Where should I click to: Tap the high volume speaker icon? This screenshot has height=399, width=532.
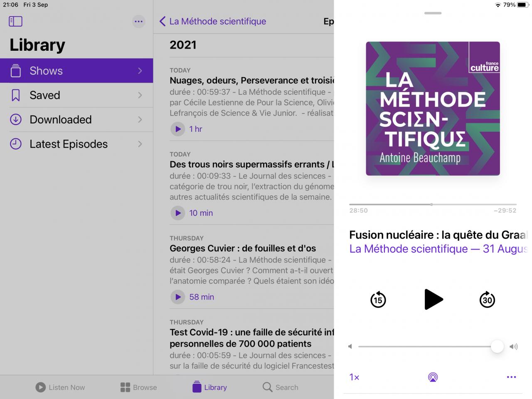point(514,346)
